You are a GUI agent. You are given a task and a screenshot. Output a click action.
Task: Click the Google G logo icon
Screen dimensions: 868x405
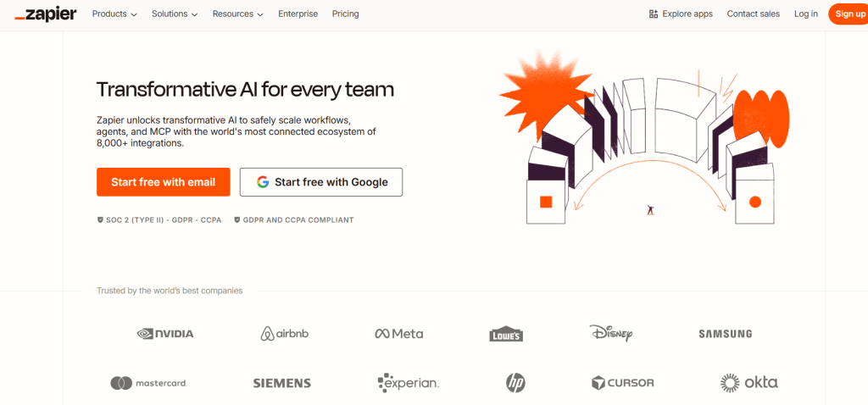tap(263, 182)
